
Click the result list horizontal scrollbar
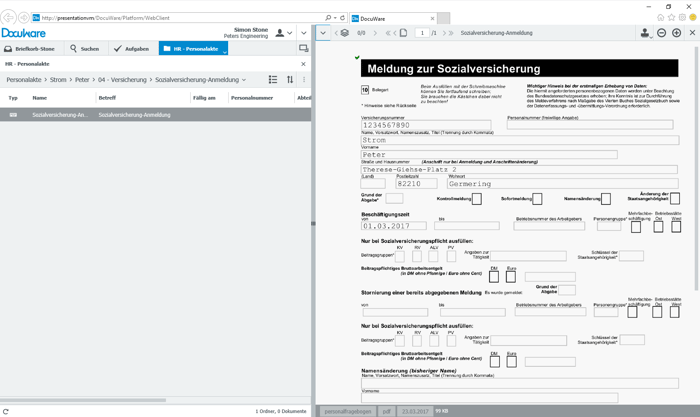click(x=83, y=400)
